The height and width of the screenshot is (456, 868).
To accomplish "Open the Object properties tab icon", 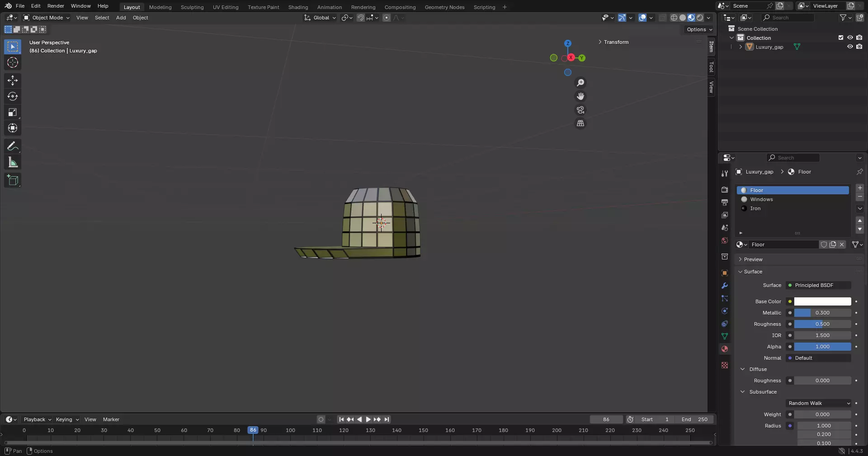I will tap(725, 273).
